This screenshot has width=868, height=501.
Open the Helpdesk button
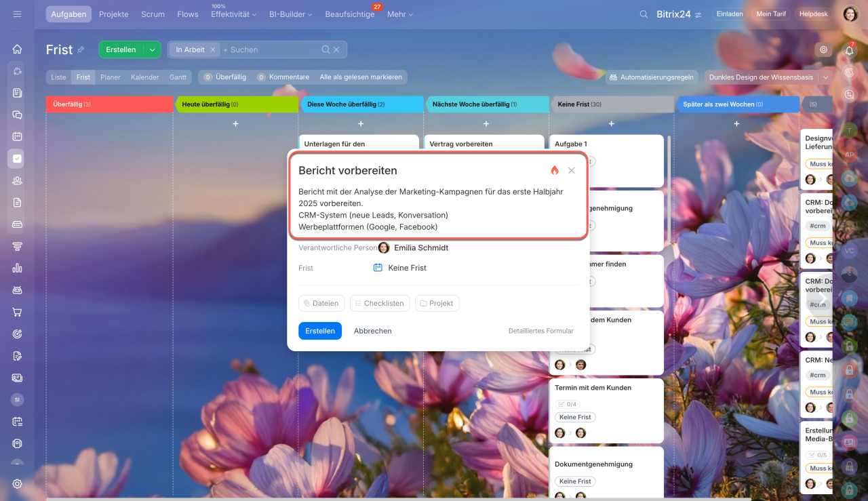[814, 14]
